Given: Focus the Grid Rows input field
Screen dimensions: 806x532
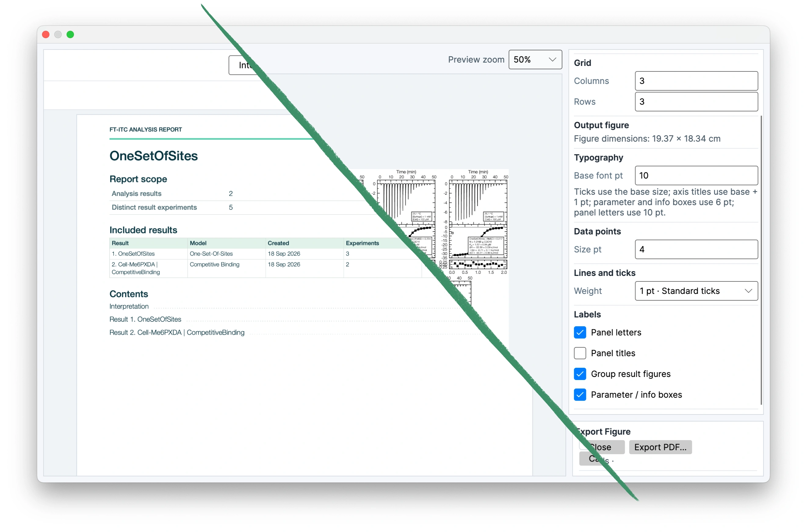Looking at the screenshot, I should [x=696, y=102].
